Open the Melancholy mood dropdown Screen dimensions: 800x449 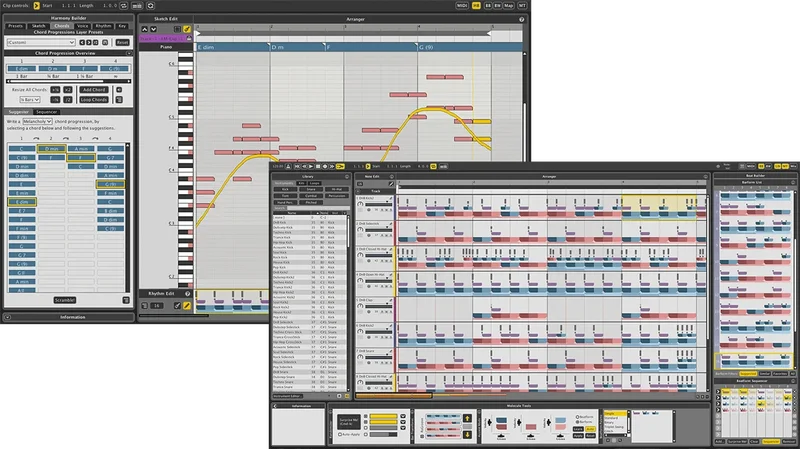pyautogui.click(x=37, y=121)
